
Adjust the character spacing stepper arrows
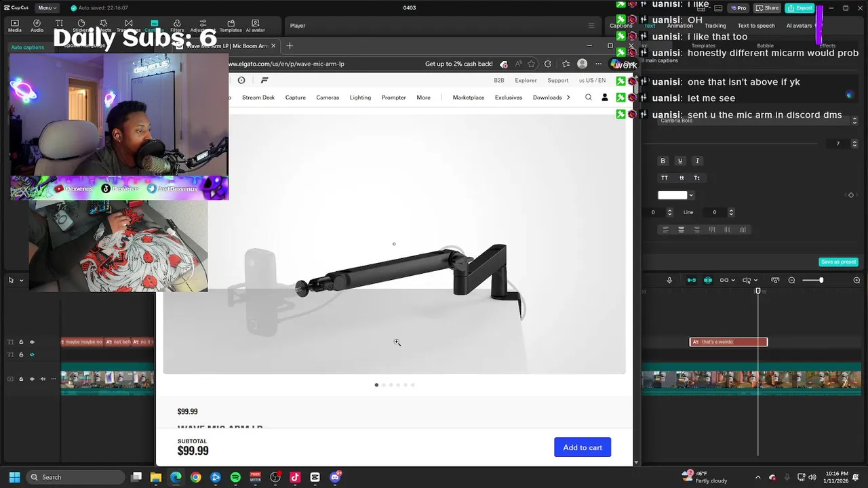tap(669, 212)
